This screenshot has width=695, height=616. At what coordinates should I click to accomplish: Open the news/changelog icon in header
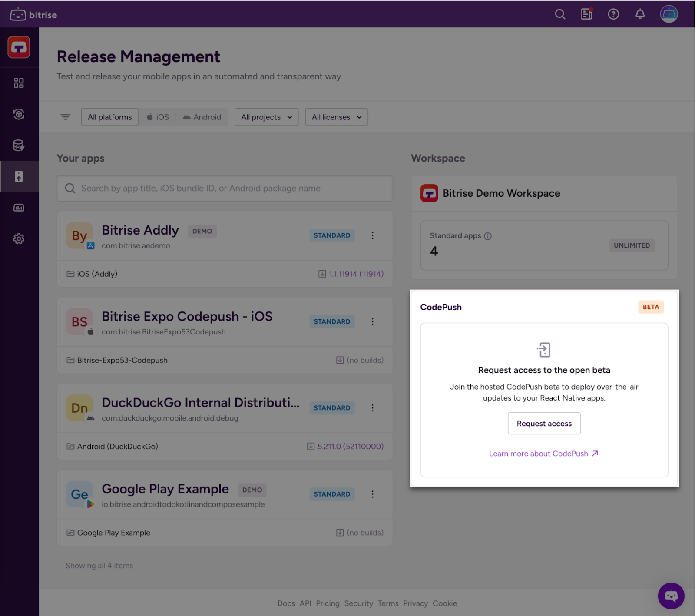587,14
